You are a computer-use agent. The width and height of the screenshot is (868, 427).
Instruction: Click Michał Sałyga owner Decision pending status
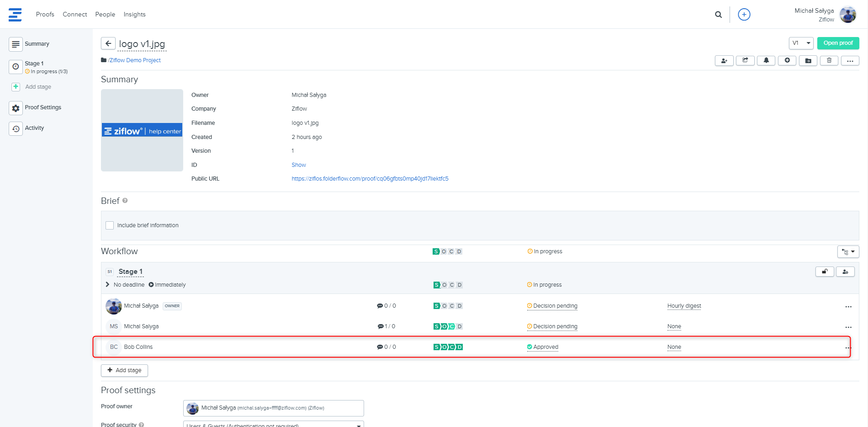tap(552, 306)
